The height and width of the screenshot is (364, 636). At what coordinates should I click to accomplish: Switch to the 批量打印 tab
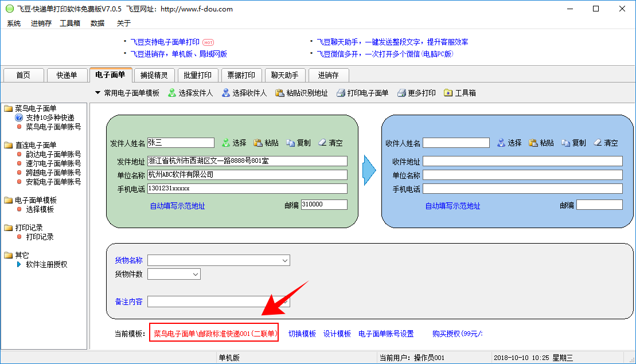(197, 75)
